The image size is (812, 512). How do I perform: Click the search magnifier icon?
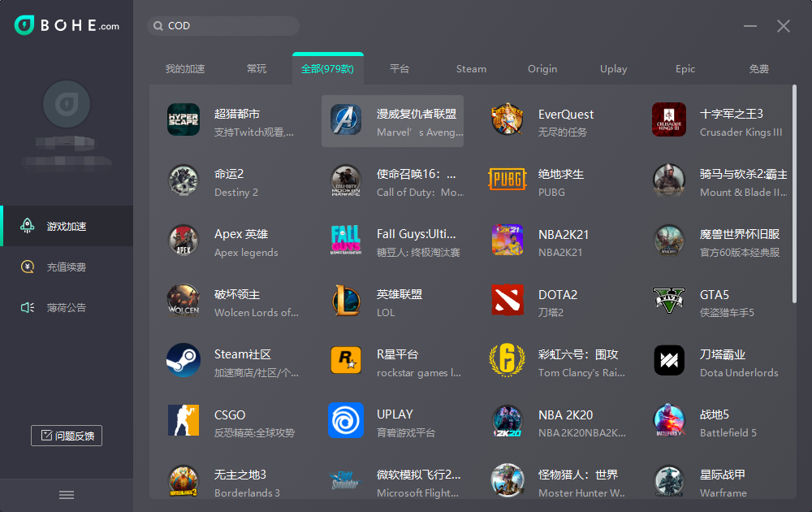(158, 26)
